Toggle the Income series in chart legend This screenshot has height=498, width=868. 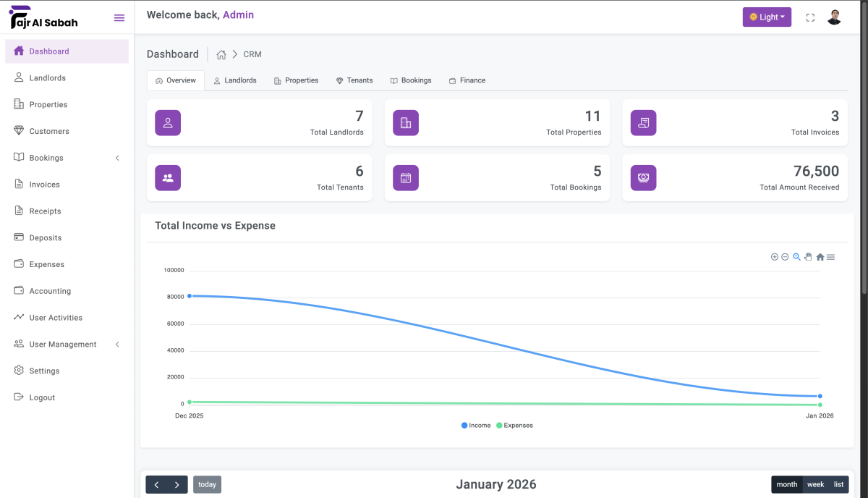click(476, 426)
